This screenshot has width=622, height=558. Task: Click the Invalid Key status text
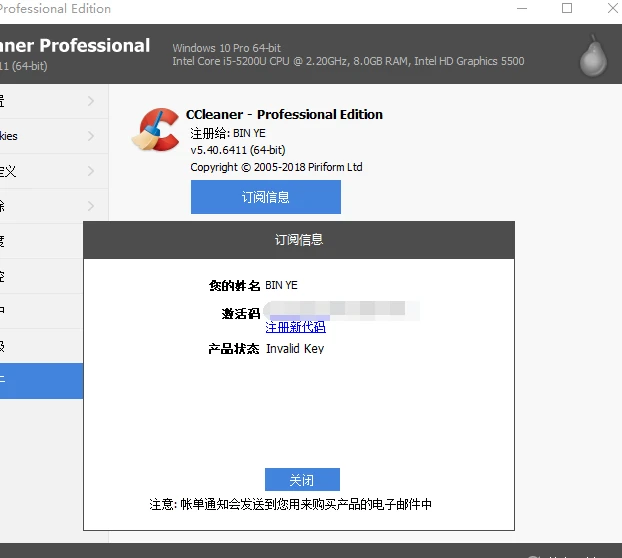pos(295,349)
